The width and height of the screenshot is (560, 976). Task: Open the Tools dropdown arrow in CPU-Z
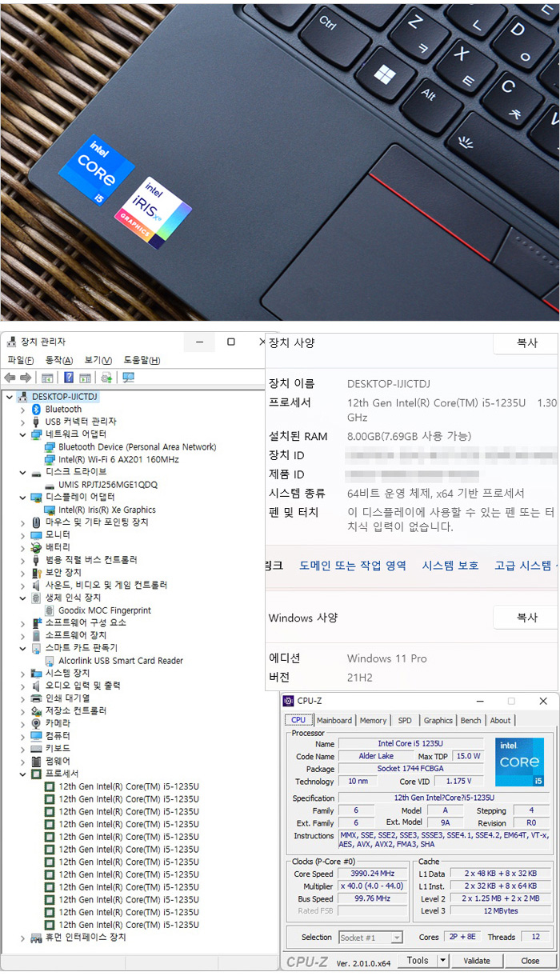click(x=443, y=960)
